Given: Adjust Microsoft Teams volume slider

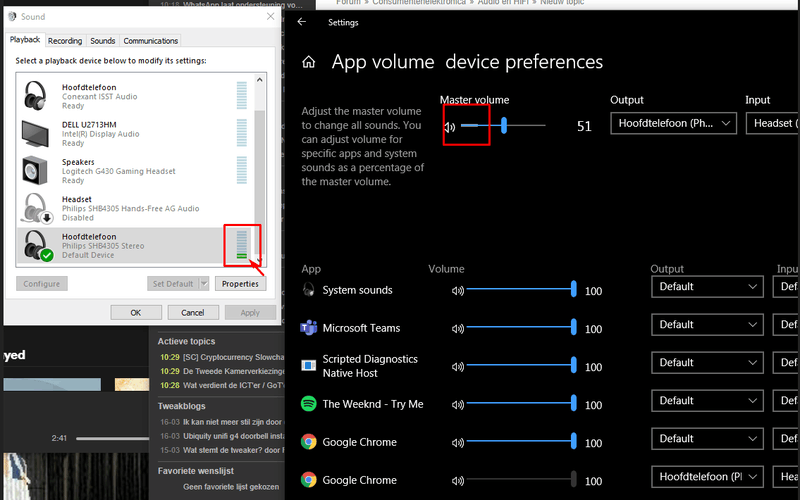Looking at the screenshot, I should 521,327.
